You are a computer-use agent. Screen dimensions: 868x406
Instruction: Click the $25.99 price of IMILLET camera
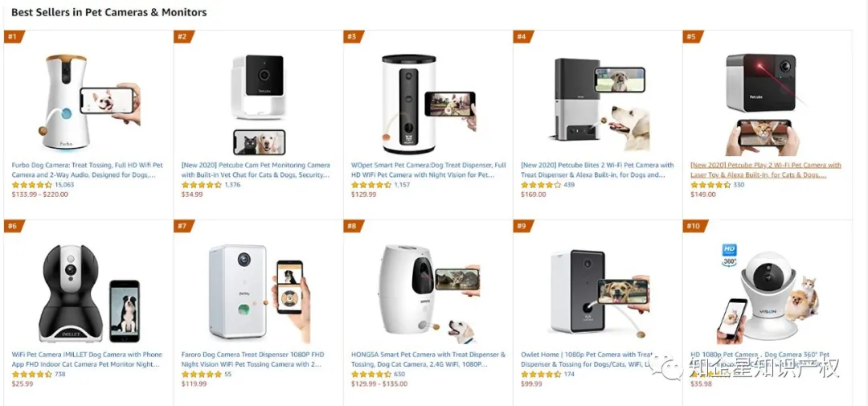23,383
